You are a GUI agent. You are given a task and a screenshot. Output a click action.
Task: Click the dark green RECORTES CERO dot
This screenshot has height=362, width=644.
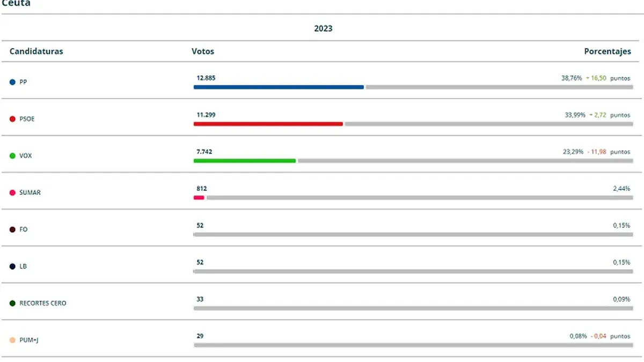coord(12,304)
